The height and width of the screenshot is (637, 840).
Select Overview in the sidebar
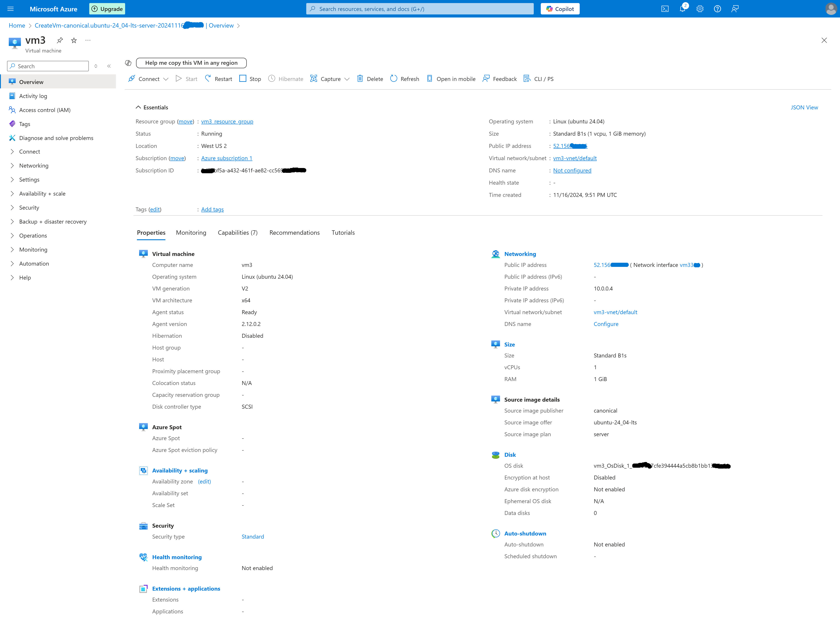[x=58, y=82]
